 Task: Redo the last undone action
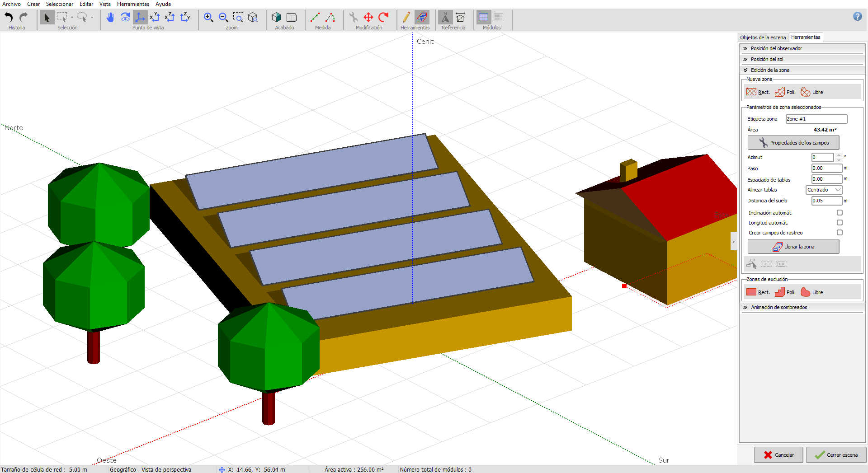point(24,17)
